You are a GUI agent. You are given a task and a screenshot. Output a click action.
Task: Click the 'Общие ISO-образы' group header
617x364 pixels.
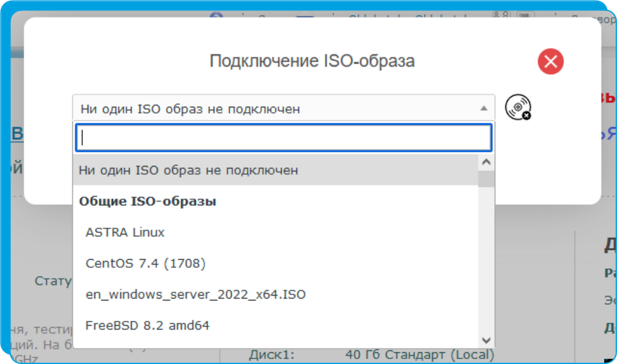pyautogui.click(x=148, y=201)
